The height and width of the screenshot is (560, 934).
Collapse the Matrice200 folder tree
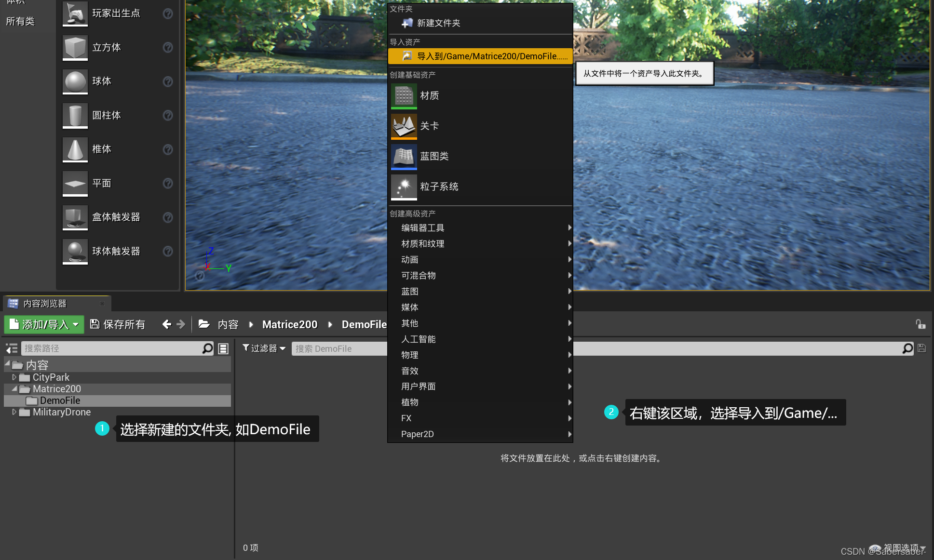click(x=14, y=388)
